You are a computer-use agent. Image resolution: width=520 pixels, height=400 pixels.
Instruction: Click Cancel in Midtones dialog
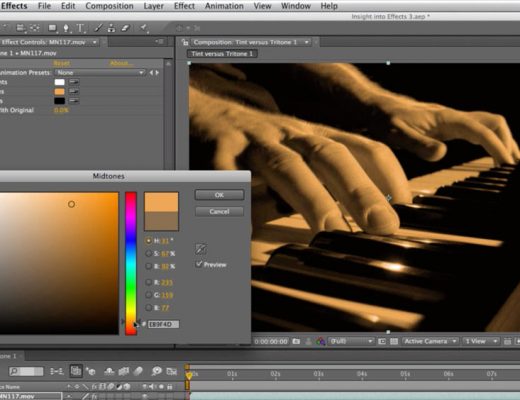[x=219, y=212]
